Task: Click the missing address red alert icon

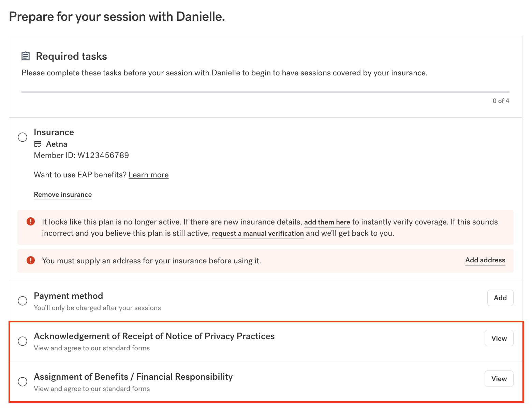Action: click(31, 260)
